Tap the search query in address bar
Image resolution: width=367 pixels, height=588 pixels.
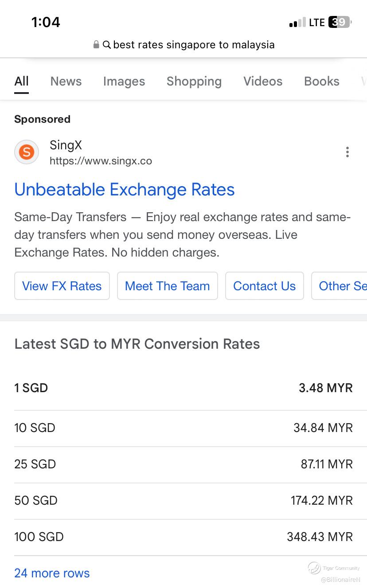click(194, 45)
